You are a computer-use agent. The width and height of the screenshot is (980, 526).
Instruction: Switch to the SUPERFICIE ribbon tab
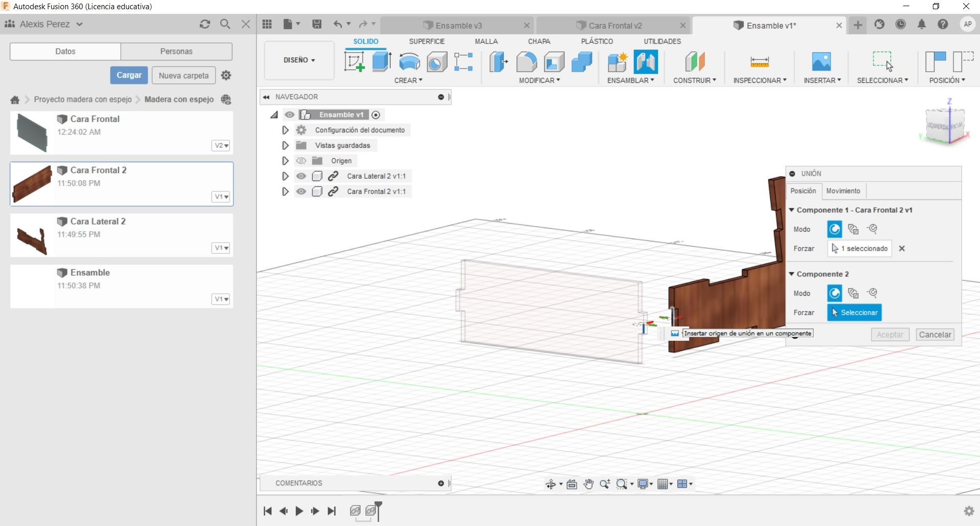click(427, 41)
